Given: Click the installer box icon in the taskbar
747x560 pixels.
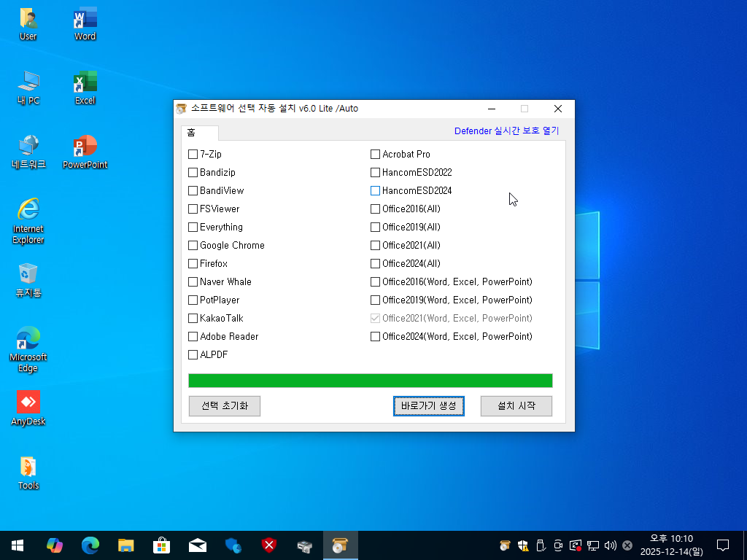Looking at the screenshot, I should tap(340, 545).
